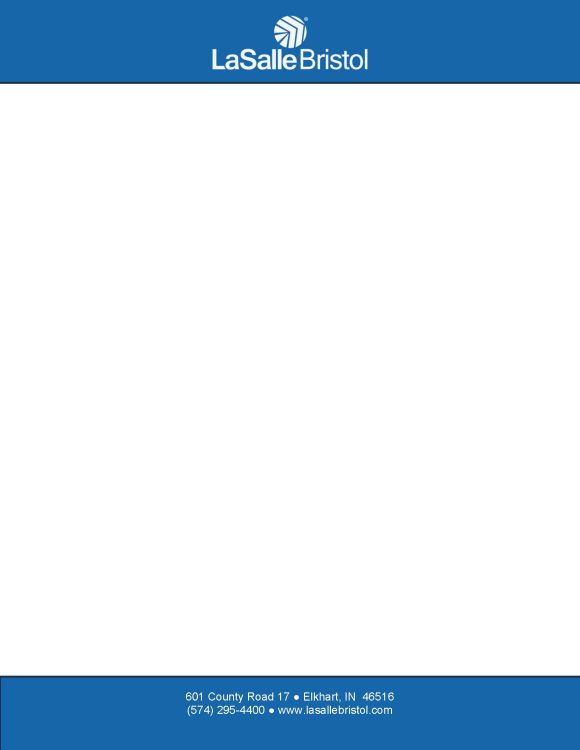Click the "601 County Road 17" address text
Viewport: 580px width, 750px height.
(x=237, y=697)
